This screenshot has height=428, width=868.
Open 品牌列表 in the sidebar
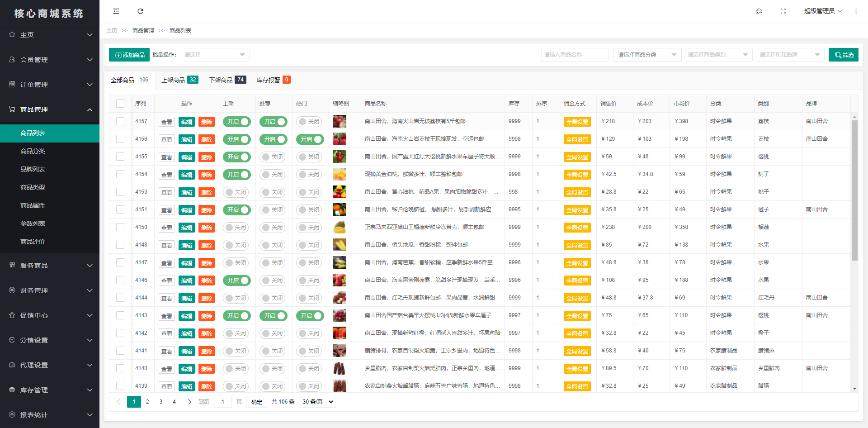[50, 169]
